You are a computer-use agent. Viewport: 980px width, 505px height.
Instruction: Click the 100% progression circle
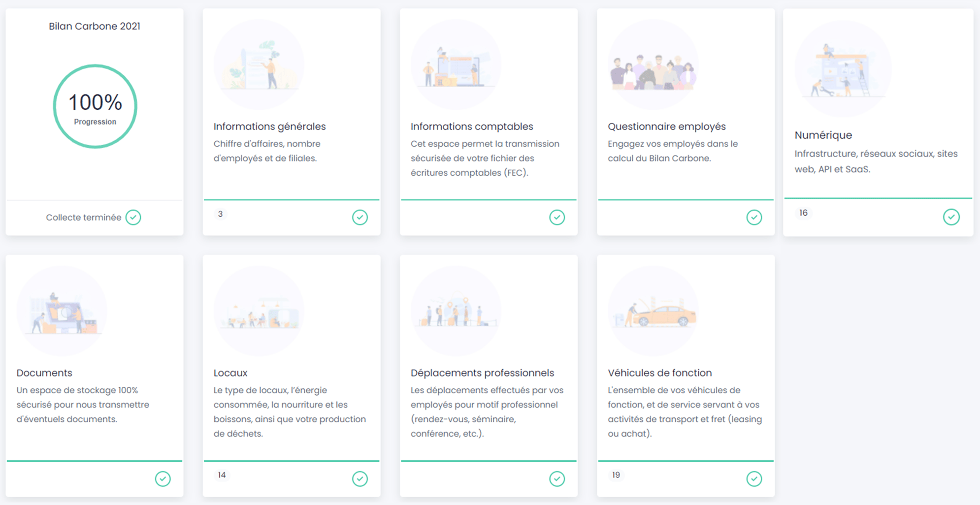pos(95,105)
